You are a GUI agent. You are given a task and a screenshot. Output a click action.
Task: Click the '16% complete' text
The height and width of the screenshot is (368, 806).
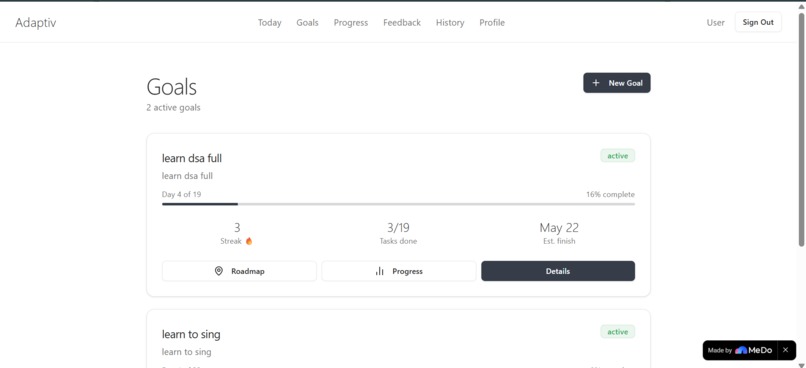point(610,194)
